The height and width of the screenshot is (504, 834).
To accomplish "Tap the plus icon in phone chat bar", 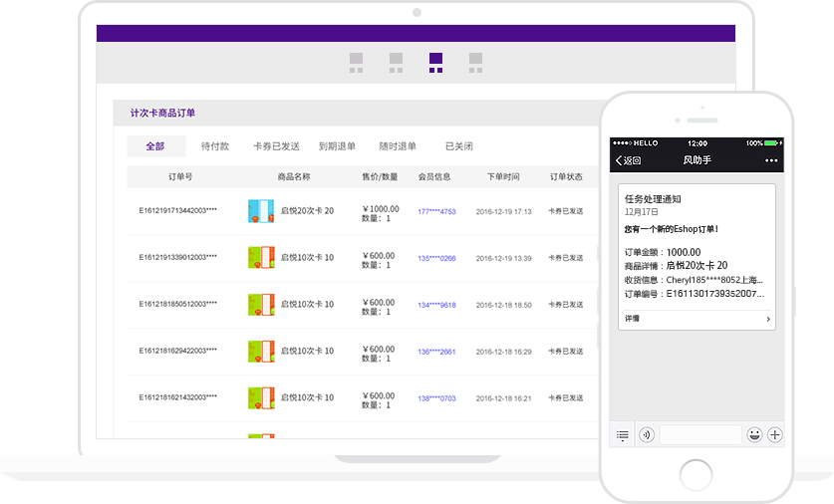I will [775, 435].
